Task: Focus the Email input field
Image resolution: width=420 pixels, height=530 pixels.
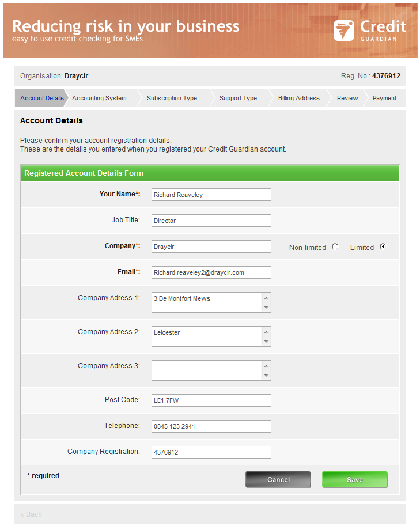Action: click(x=211, y=272)
